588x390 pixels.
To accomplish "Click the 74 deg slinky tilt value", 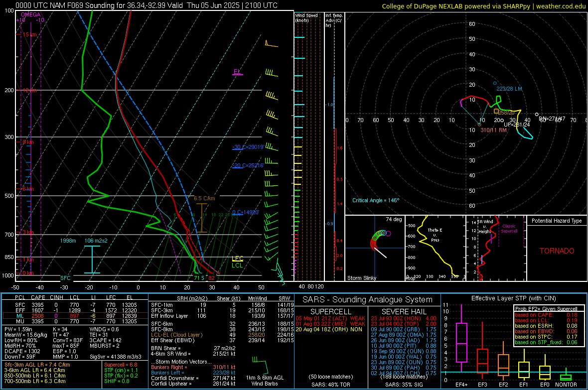I will (394, 219).
